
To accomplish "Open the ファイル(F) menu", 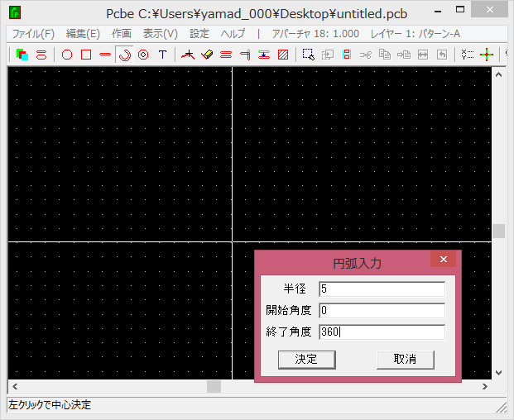I will [x=33, y=34].
